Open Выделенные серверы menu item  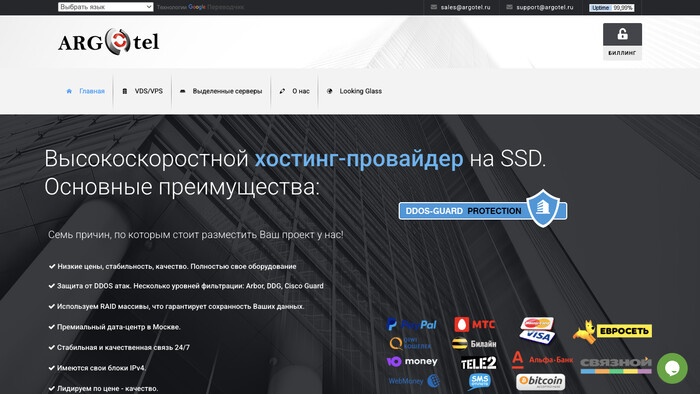227,91
